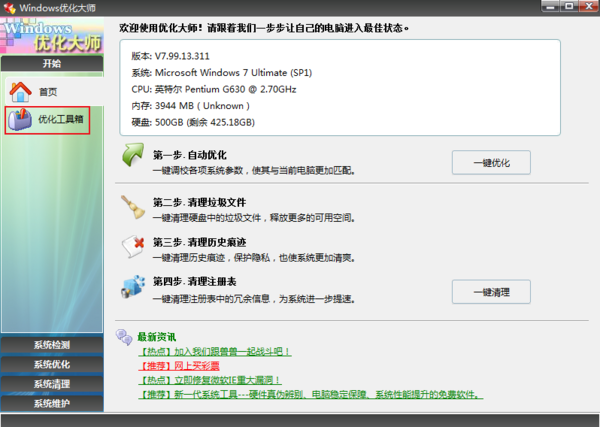Click the 最新资讯 news icon

pos(125,336)
